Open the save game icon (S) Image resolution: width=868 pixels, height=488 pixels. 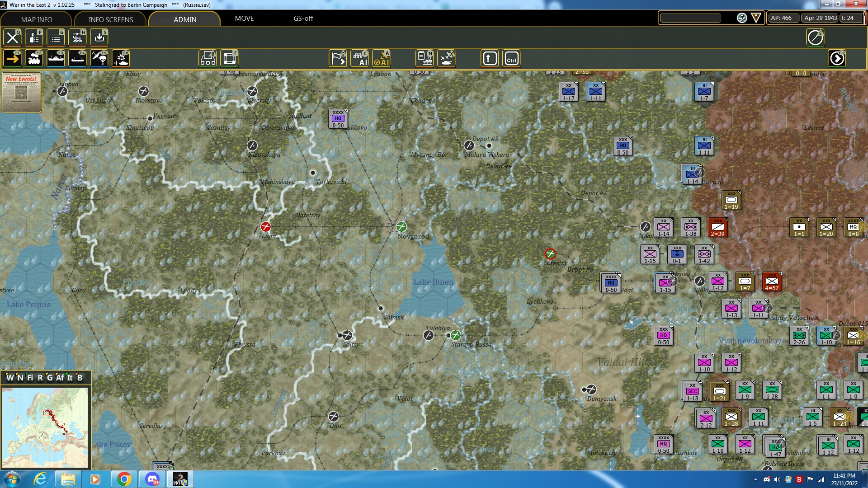[x=99, y=38]
